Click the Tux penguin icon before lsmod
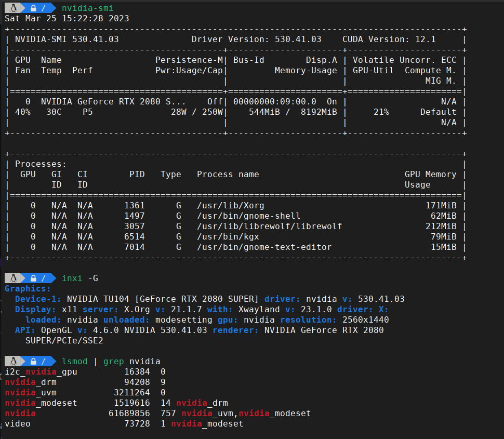504x439 pixels. pos(13,361)
